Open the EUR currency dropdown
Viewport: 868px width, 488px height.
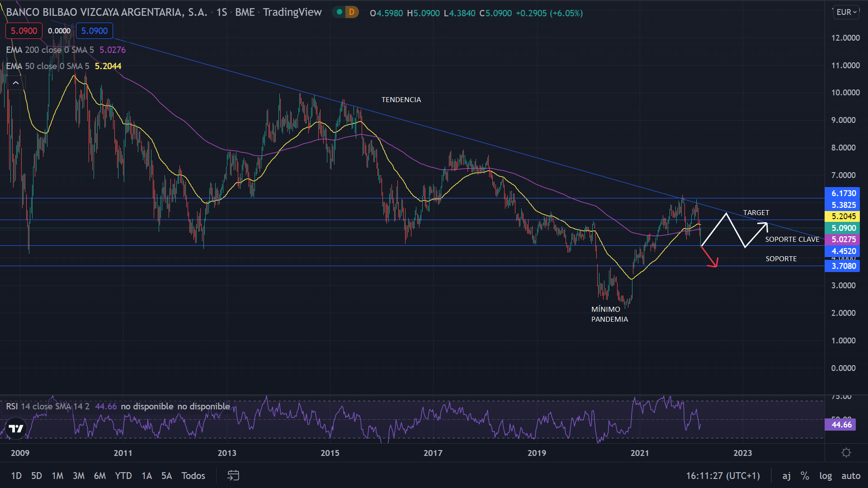(x=846, y=12)
